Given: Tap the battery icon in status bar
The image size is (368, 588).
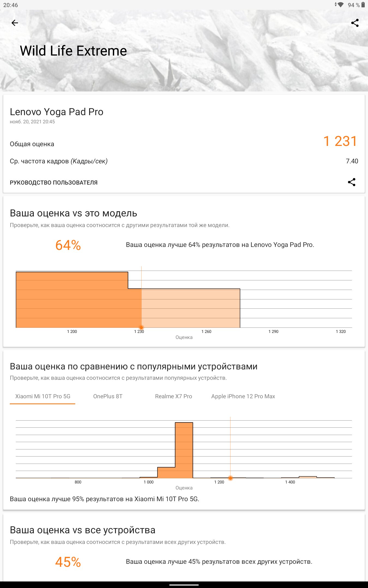Looking at the screenshot, I should coord(363,5).
